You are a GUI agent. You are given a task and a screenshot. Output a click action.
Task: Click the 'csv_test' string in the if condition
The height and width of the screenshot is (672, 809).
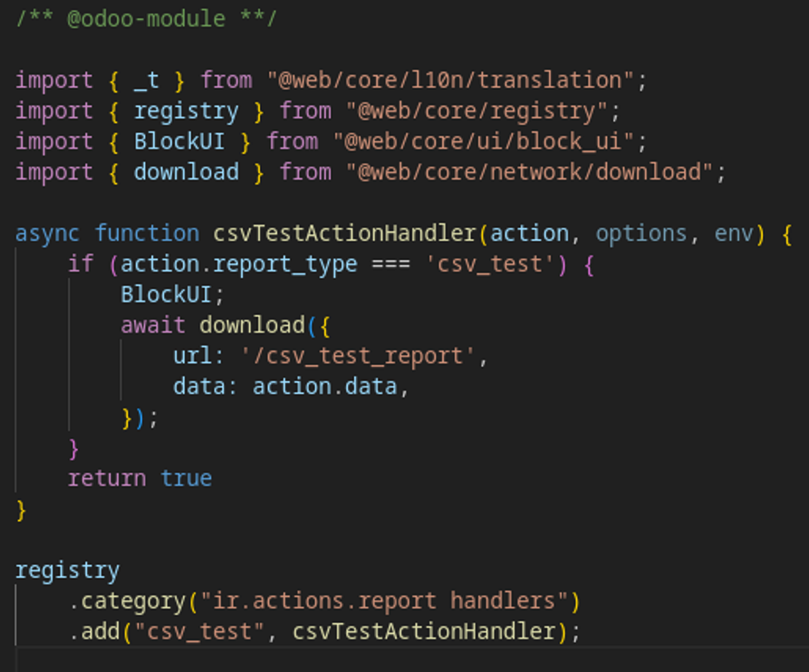pyautogui.click(x=489, y=264)
